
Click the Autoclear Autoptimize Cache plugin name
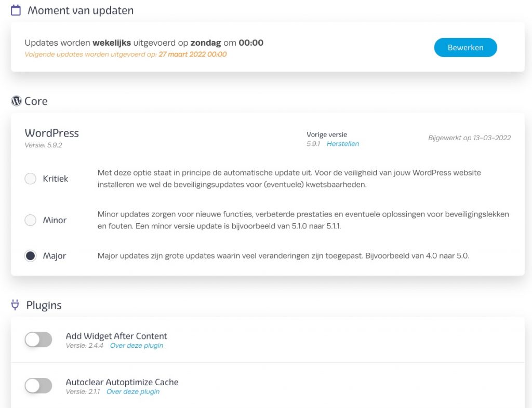point(122,382)
